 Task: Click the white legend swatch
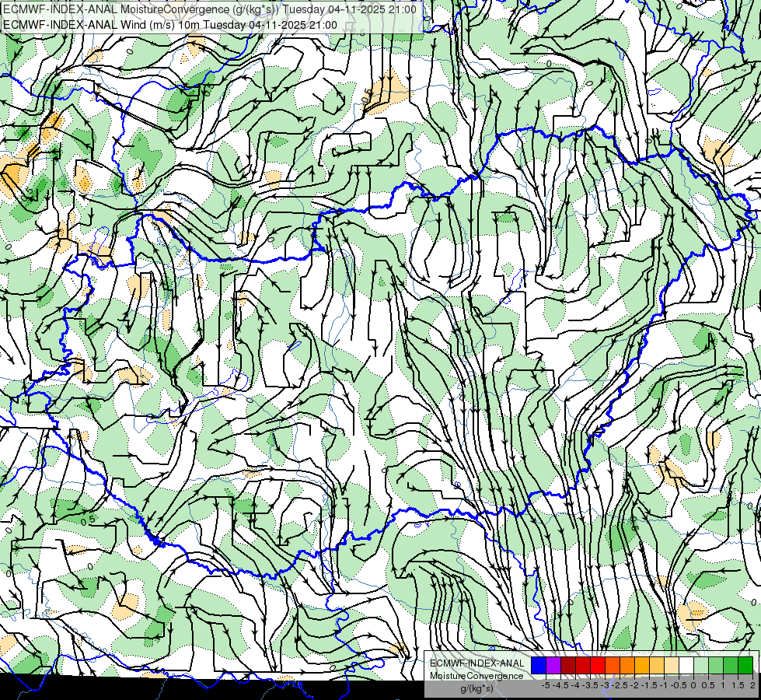pos(686,665)
